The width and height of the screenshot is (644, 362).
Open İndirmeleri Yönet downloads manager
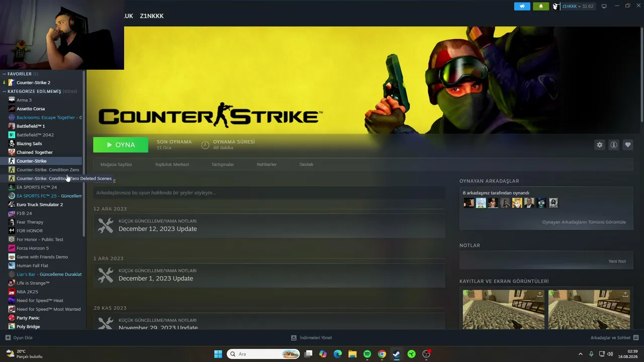point(311,338)
